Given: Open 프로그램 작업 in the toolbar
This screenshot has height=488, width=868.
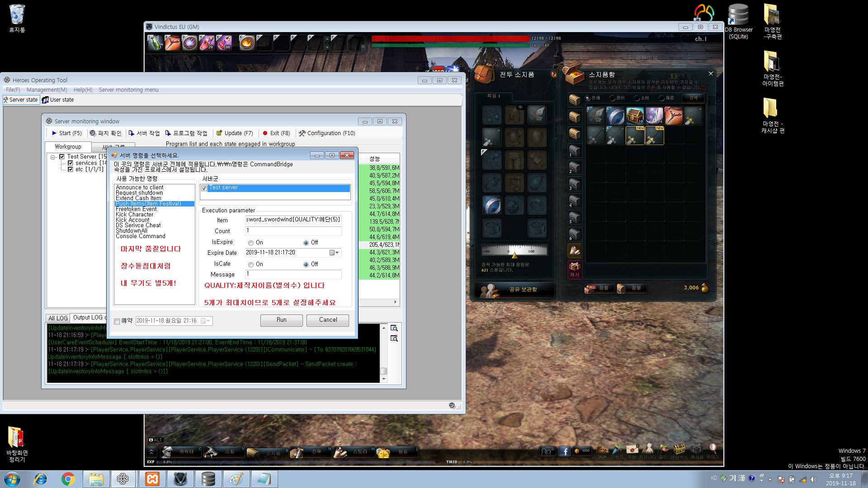Looking at the screenshot, I should point(186,133).
